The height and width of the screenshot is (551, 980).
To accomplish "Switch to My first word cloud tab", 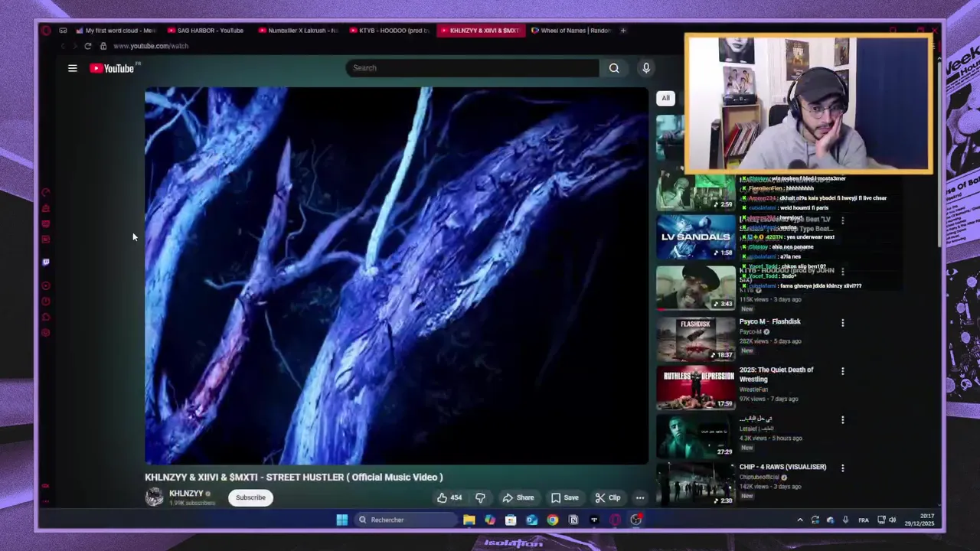I will click(116, 31).
